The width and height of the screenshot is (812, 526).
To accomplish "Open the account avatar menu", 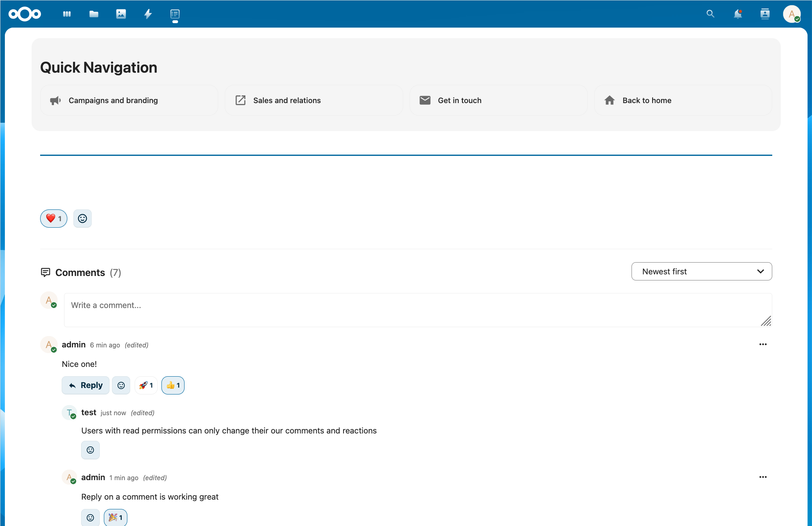I will pos(792,14).
